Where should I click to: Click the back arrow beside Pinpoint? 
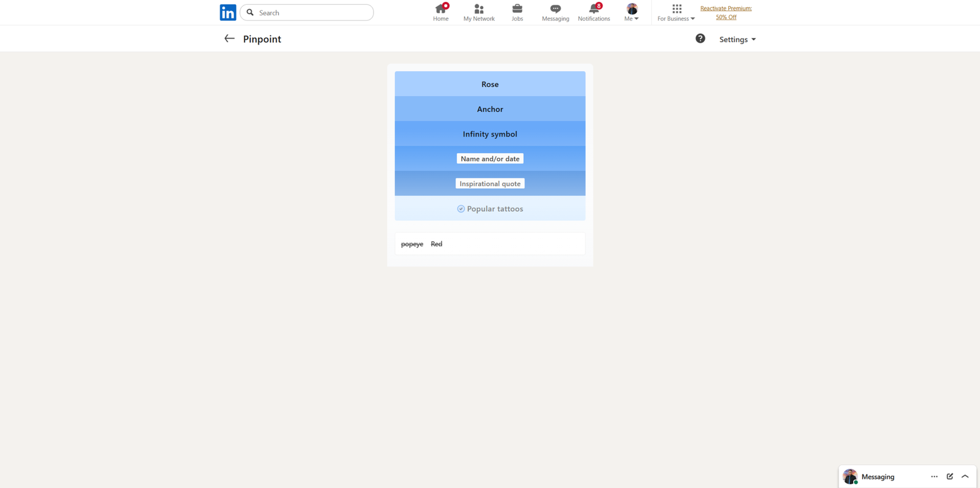click(x=229, y=39)
